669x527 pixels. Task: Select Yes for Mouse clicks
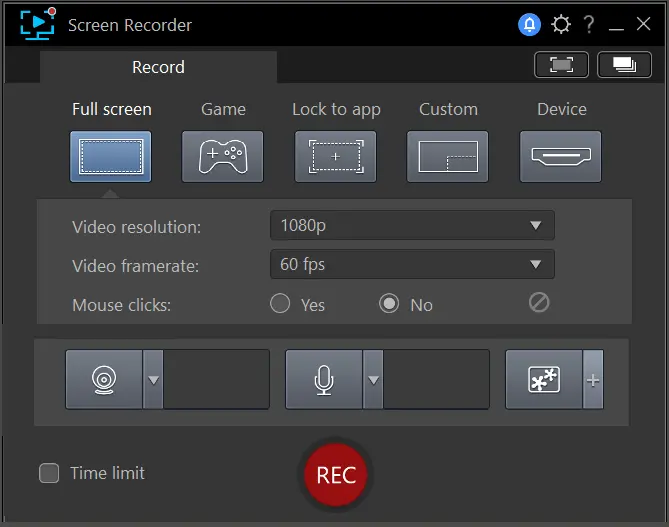pos(280,303)
